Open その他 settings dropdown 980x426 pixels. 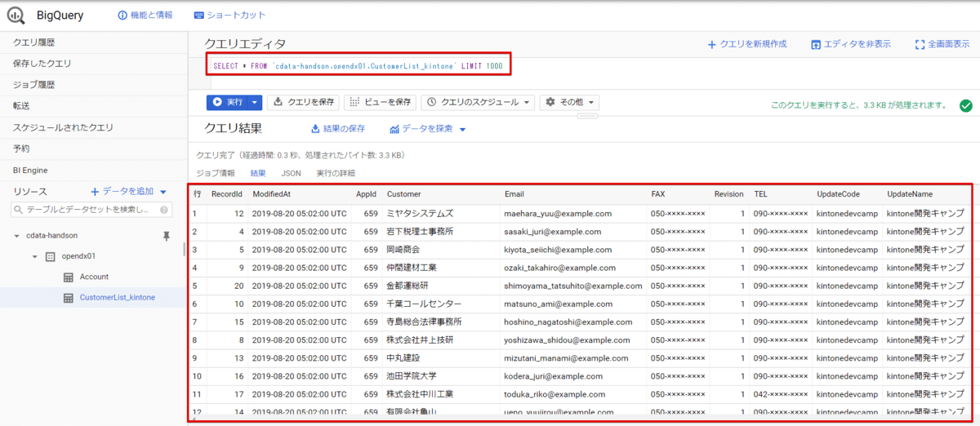tap(569, 102)
